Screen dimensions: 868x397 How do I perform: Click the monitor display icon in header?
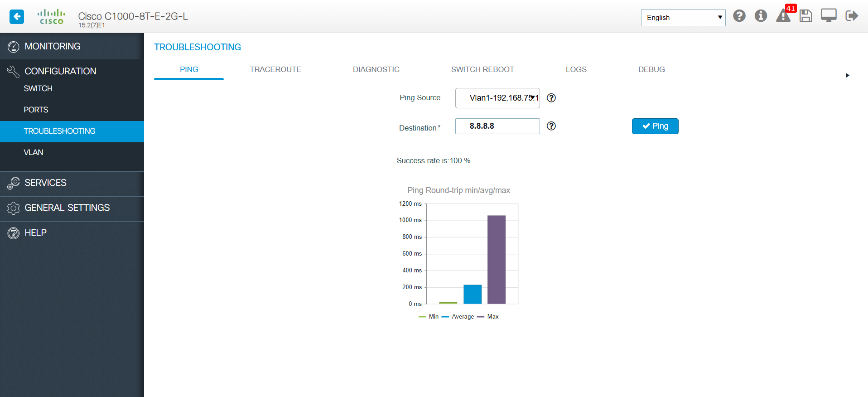tap(829, 15)
